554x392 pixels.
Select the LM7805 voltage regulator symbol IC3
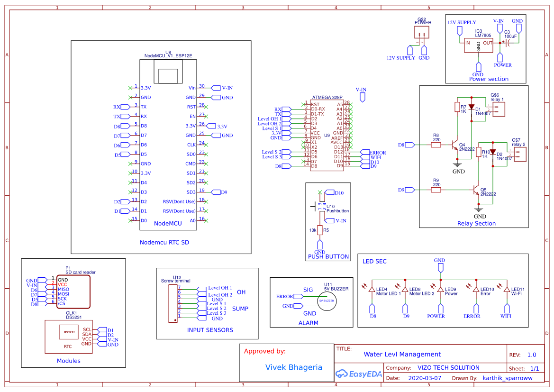pos(479,46)
